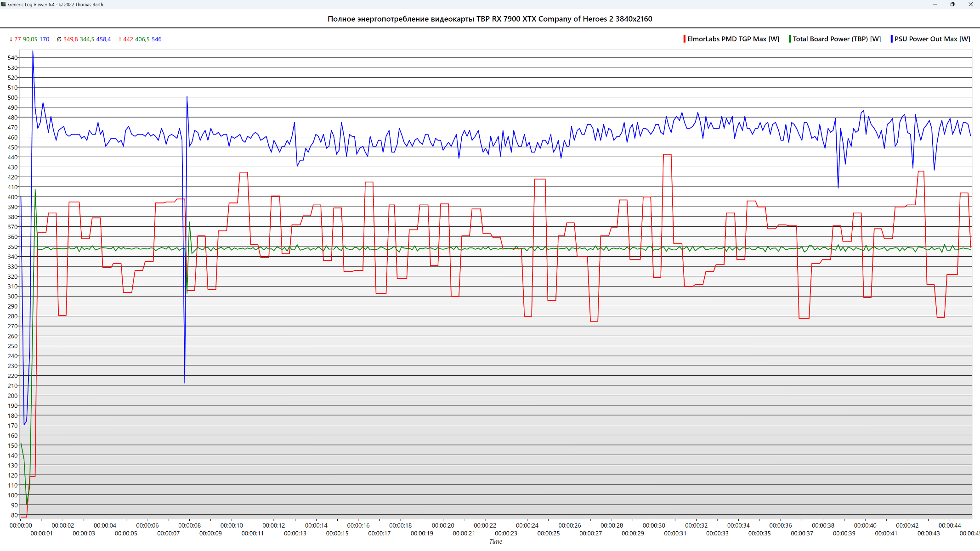The image size is (980, 551).
Task: Click the blue PSU Power Out legend marker
Action: click(891, 39)
